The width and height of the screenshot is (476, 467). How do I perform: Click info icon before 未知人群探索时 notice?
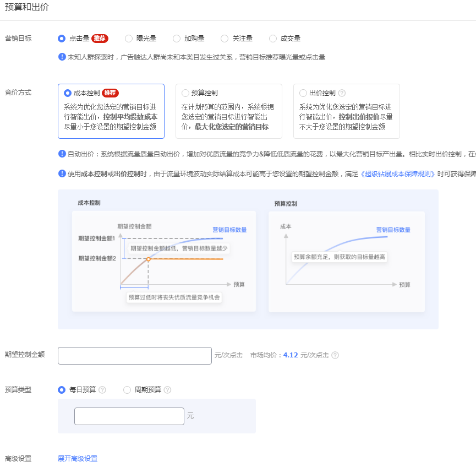62,57
